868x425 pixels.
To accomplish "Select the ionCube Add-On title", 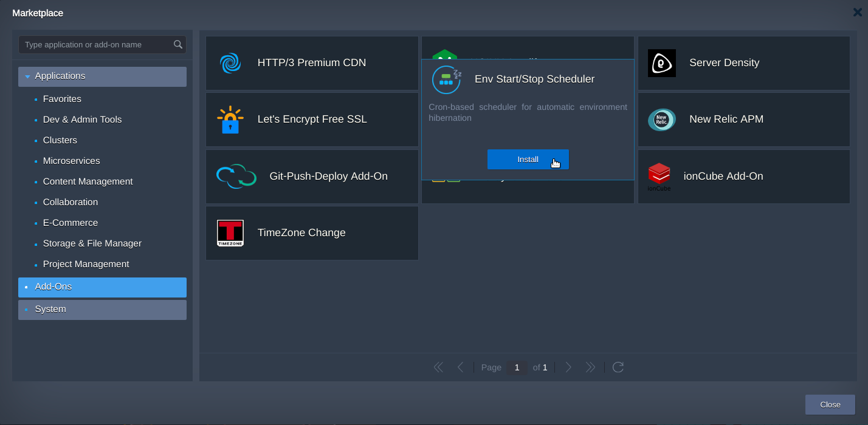I will pos(723,177).
